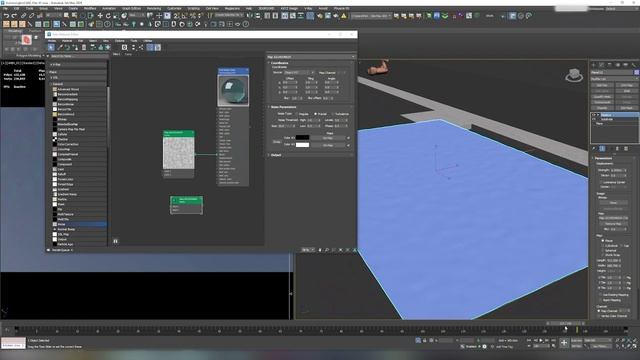Click the Noise map node thumbnail
This screenshot has width=640, height=360.
tap(179, 153)
